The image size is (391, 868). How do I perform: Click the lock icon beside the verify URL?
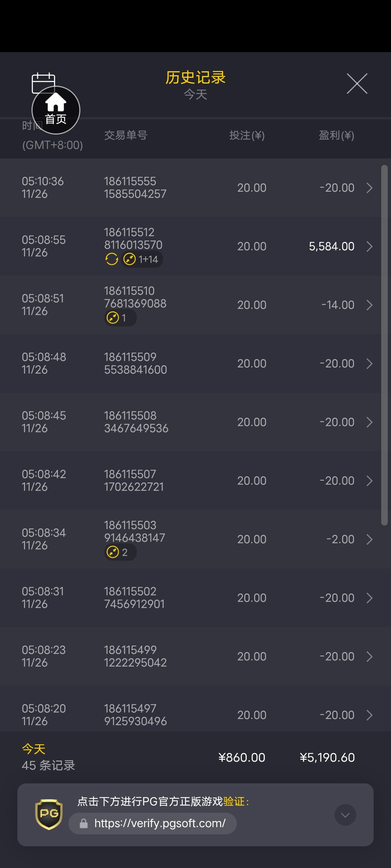(x=84, y=824)
